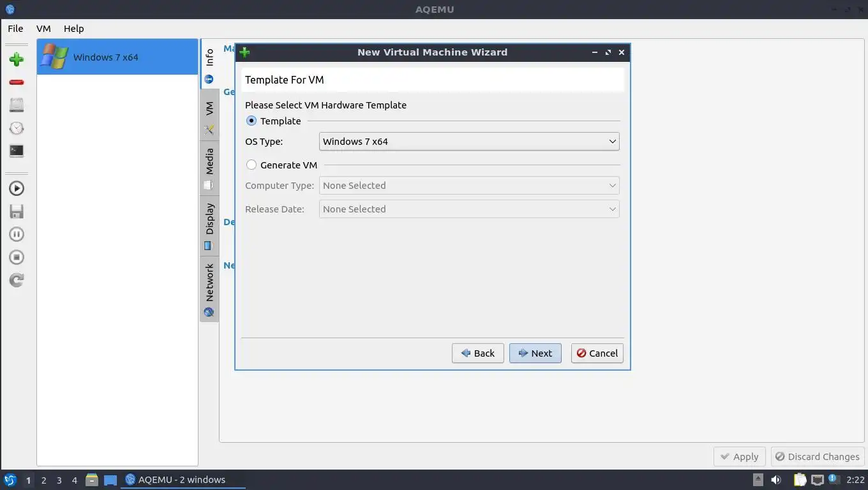Click the update notifier tray icon
Screen dimensions: 868x490
(x=834, y=479)
